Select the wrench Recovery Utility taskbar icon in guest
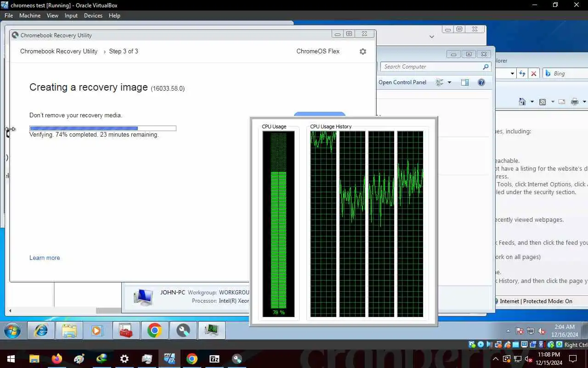Viewport: 588px width, 368px height. 183,330
